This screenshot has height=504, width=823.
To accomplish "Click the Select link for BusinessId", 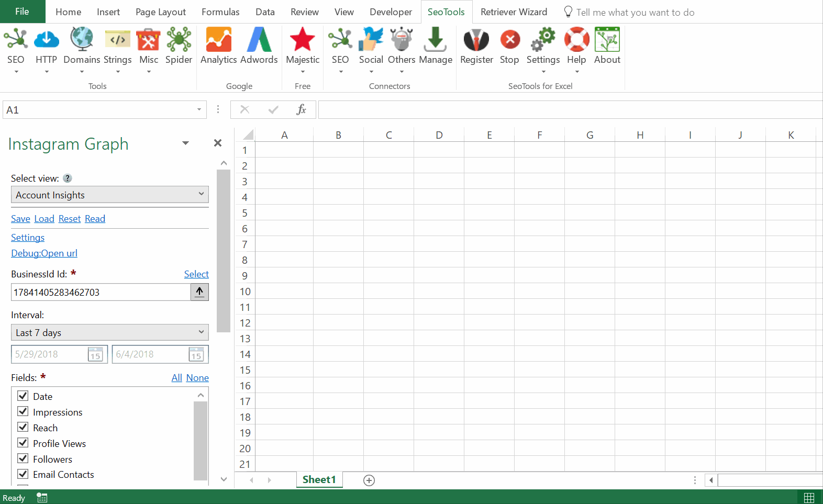I will [196, 274].
